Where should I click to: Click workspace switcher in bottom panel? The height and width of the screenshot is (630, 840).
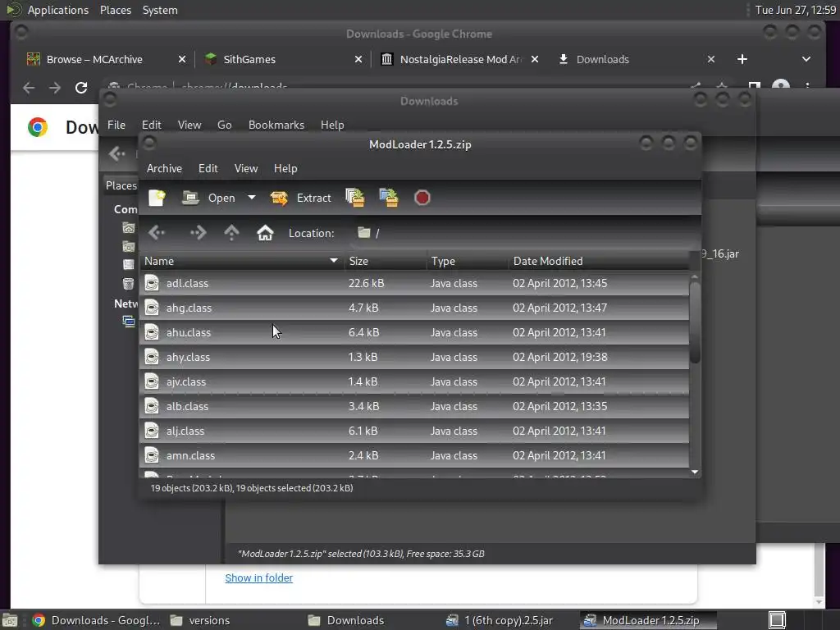[x=777, y=620]
